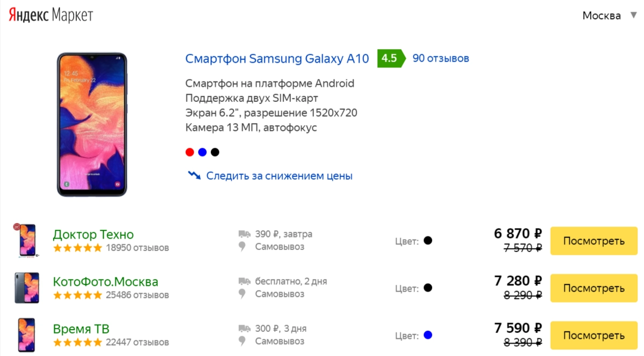Choose the black color option under specs
Screen dimensions: 644x356
click(x=215, y=152)
